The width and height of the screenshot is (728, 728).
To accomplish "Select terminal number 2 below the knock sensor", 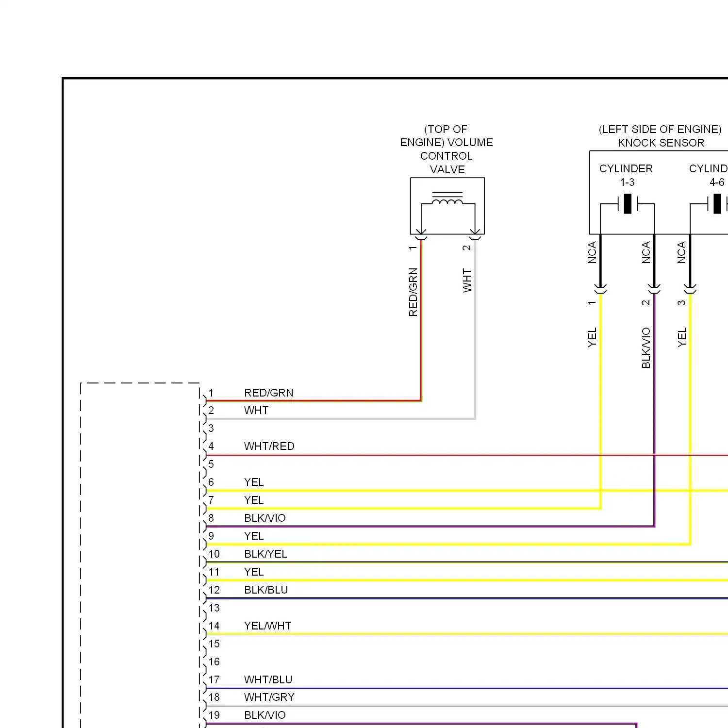I will click(646, 303).
